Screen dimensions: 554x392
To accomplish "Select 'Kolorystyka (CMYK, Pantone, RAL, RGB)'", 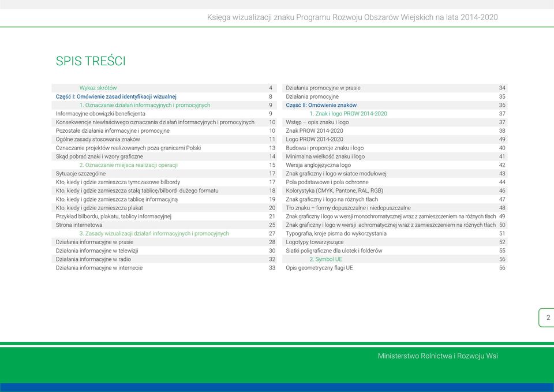I will tap(335, 191).
